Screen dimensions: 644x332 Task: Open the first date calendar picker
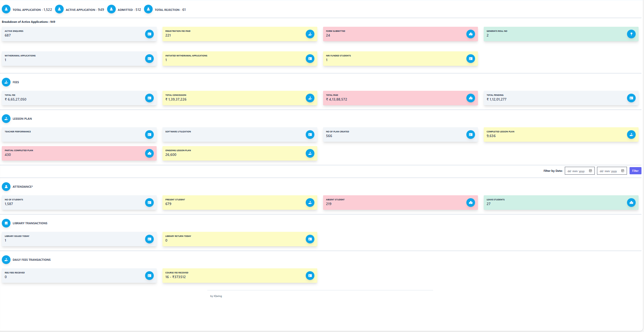(x=590, y=170)
